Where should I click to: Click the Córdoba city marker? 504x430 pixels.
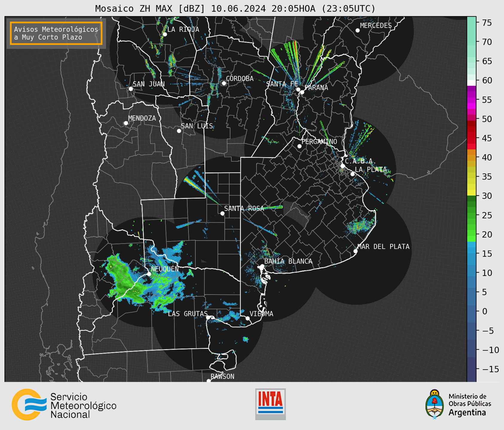[x=224, y=83]
